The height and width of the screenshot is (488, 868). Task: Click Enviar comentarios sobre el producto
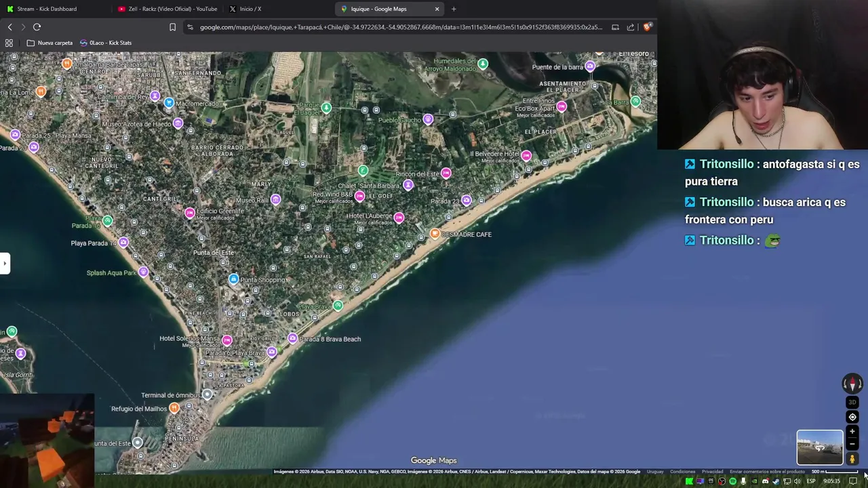tap(767, 472)
